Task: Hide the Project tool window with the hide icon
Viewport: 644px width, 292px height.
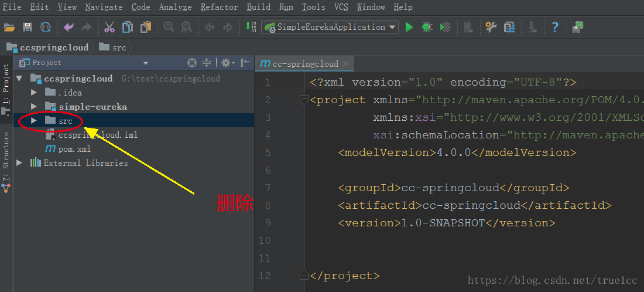Action: coord(245,63)
